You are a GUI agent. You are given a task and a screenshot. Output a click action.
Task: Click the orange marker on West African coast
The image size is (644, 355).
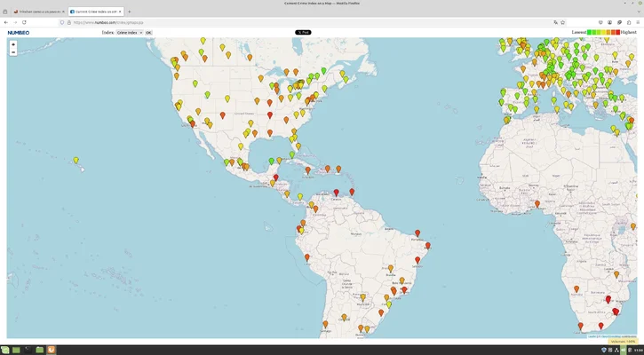537,203
